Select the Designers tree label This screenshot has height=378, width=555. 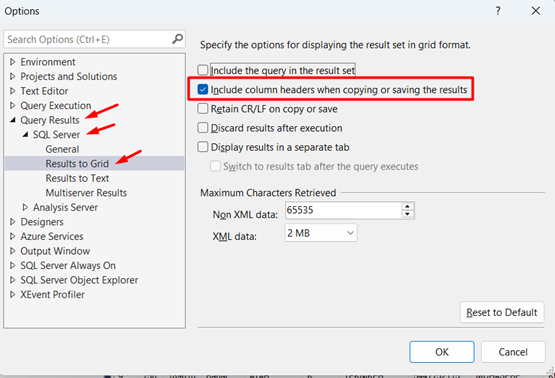click(42, 222)
